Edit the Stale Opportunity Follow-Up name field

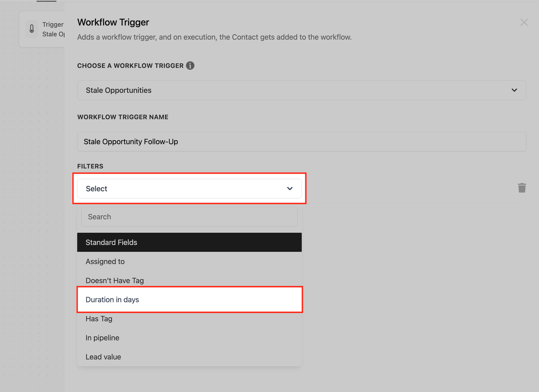[301, 142]
